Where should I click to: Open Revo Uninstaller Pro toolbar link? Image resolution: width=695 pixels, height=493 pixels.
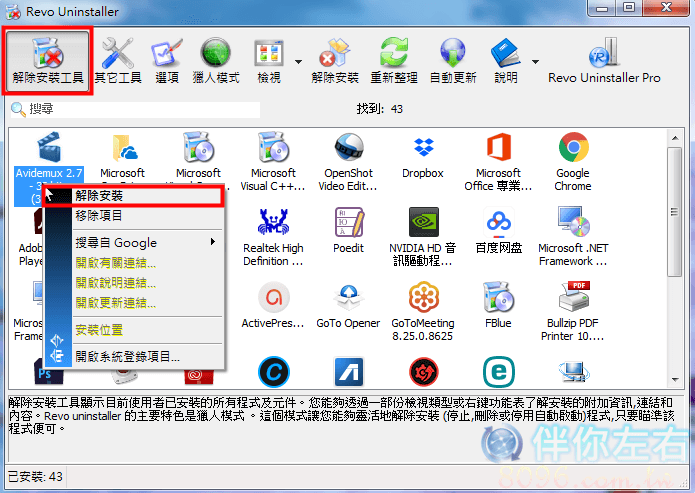point(604,61)
